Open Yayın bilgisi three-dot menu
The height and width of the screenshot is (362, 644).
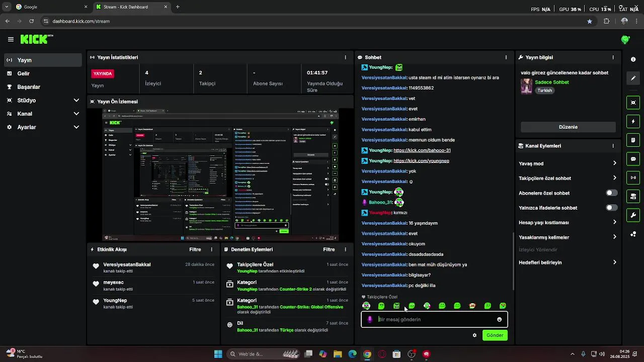point(613,57)
